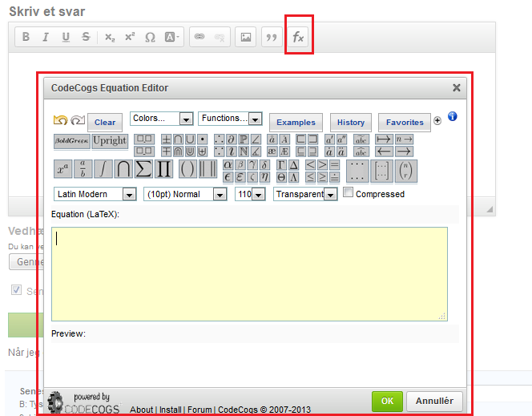Screen dimensions: 532x416
Task: Close the CodeCogs Equation Editor dialog
Action: tap(457, 88)
